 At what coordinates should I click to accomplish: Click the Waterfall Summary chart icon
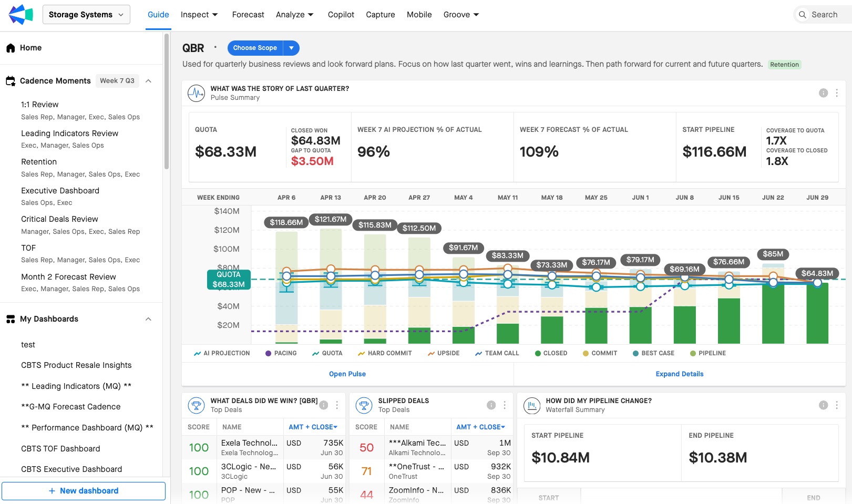click(532, 405)
